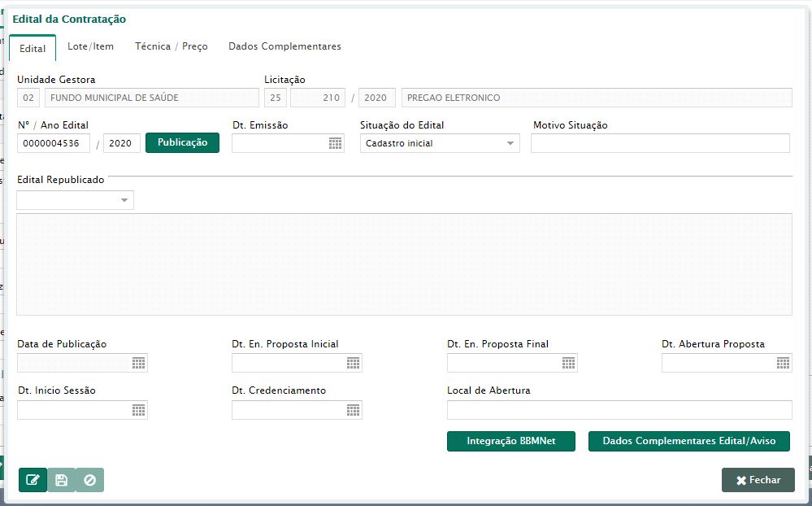
Task: Click the Publicação button
Action: [x=182, y=142]
